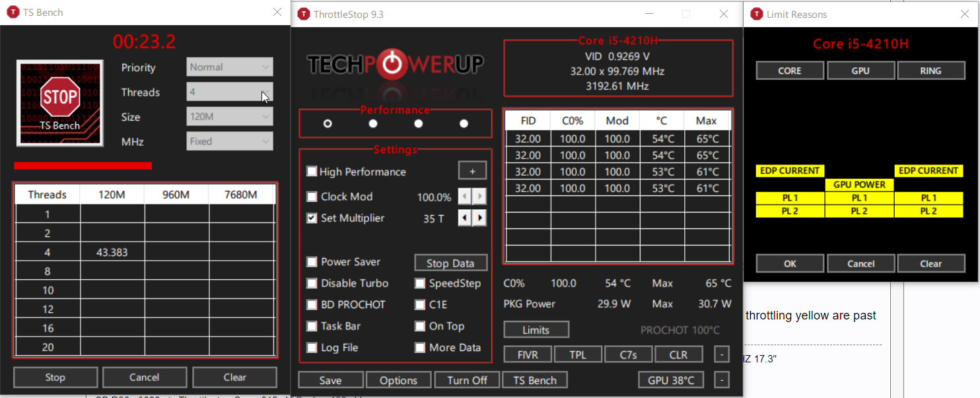Click Turn Off button
Image resolution: width=980 pixels, height=398 pixels.
pos(467,380)
